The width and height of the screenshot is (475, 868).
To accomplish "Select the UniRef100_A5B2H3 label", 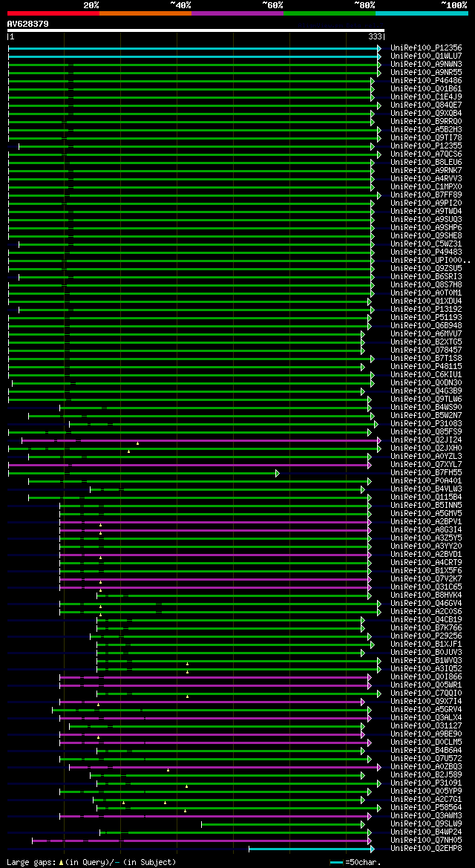I will [426, 130].
